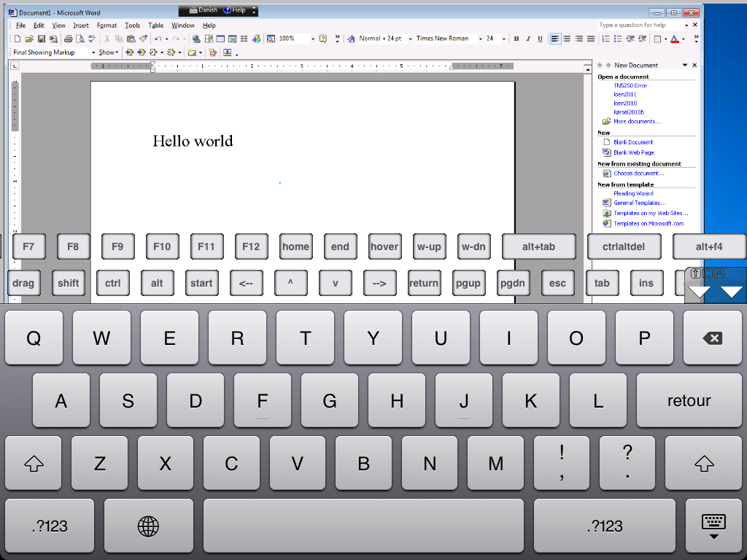Apply numbered list formatting
The image size is (747, 560).
coord(606,39)
